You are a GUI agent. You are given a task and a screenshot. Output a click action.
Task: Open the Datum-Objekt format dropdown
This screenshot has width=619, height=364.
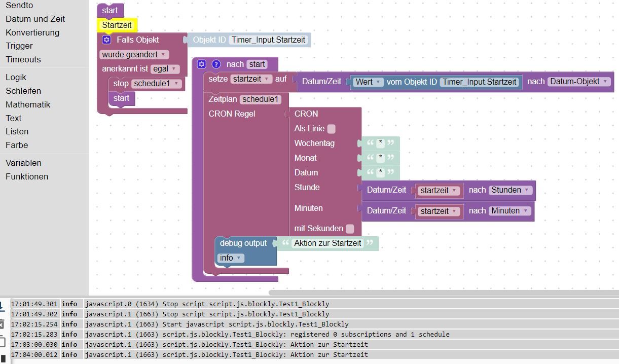click(x=578, y=82)
